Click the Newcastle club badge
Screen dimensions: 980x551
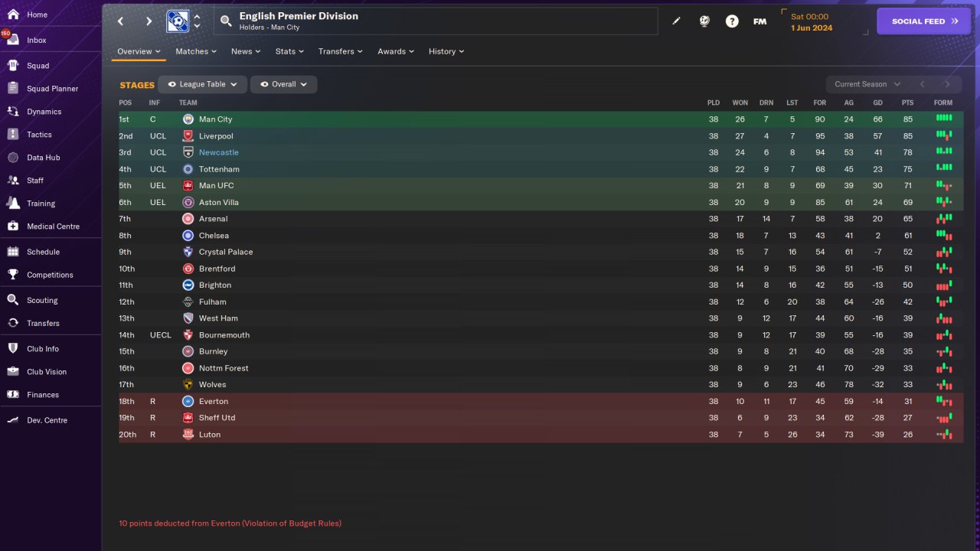(x=188, y=152)
